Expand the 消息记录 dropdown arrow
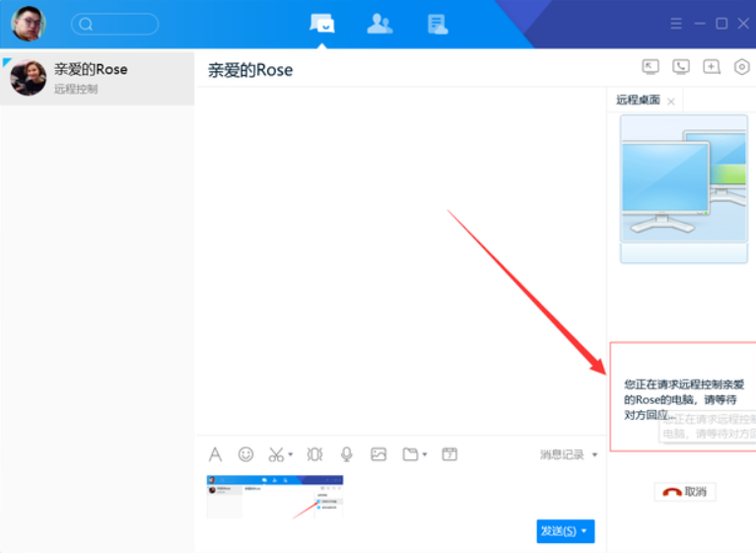Image resolution: width=756 pixels, height=553 pixels. (594, 455)
